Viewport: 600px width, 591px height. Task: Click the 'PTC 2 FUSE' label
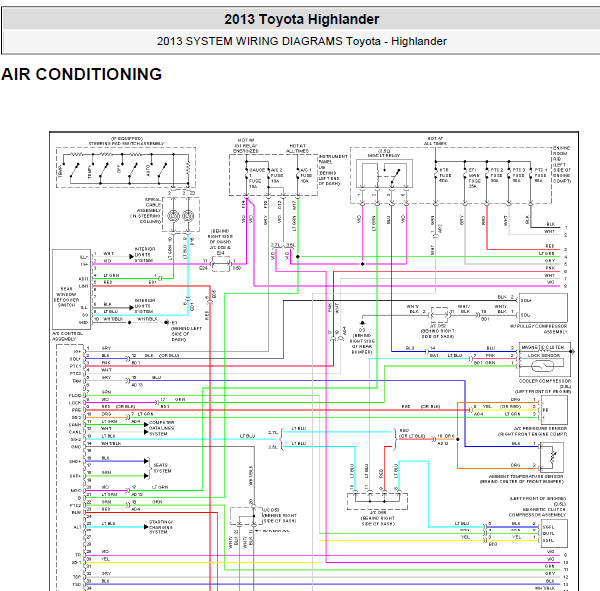point(497,175)
